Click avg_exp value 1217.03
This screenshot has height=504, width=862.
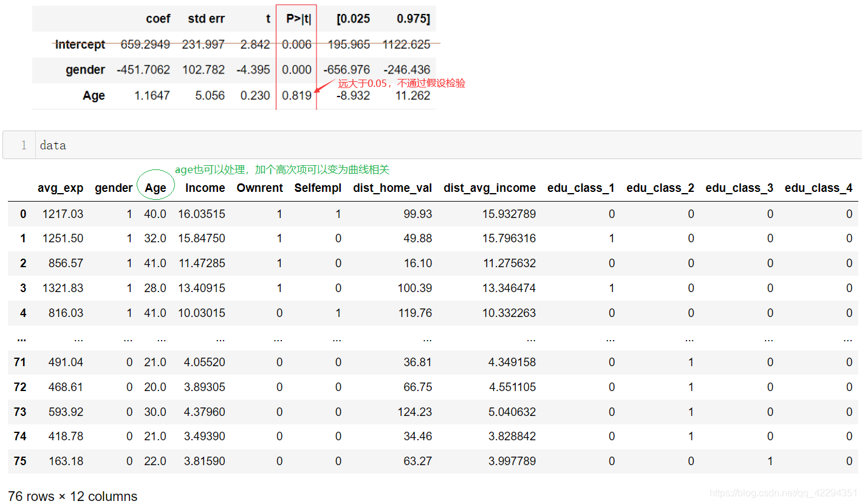click(63, 214)
